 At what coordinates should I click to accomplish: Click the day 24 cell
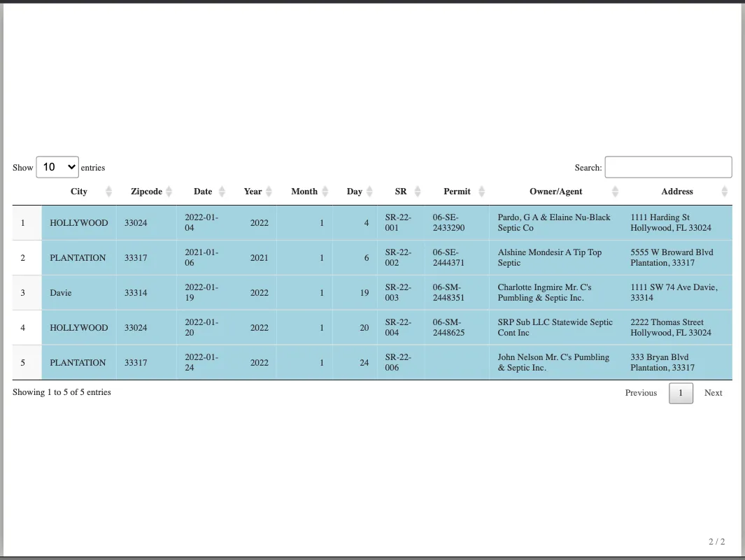click(355, 362)
